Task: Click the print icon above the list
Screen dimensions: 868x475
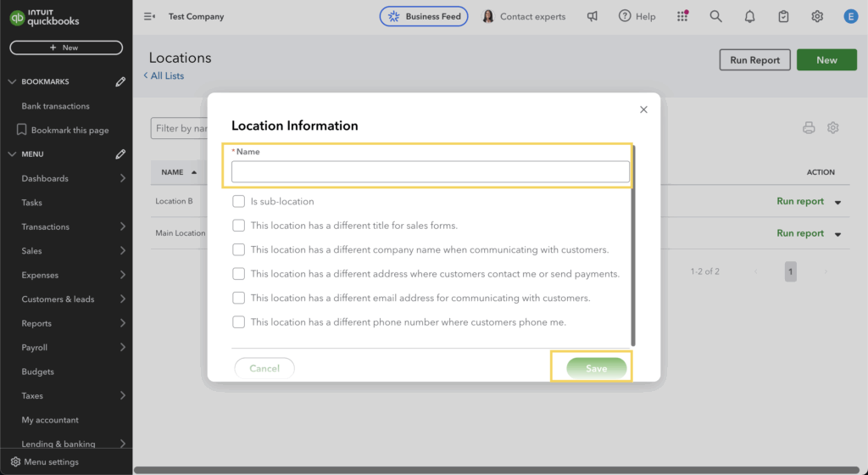Action: point(809,128)
